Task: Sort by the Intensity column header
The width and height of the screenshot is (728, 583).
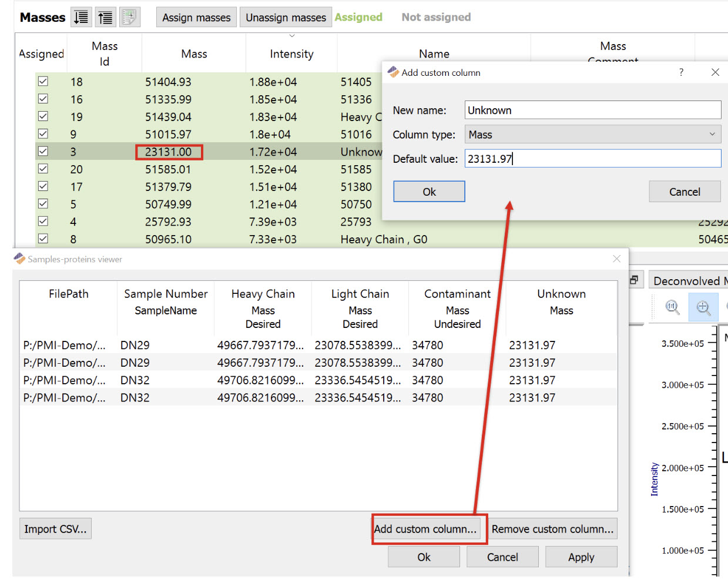Action: click(291, 53)
